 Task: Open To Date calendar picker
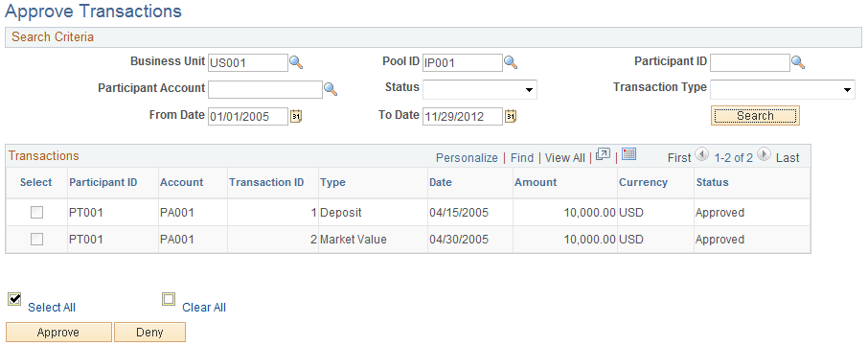coord(511,116)
